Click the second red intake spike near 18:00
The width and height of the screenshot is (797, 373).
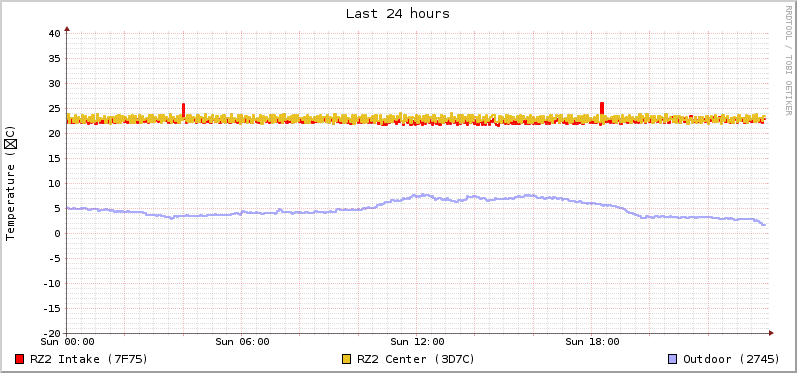[x=602, y=108]
